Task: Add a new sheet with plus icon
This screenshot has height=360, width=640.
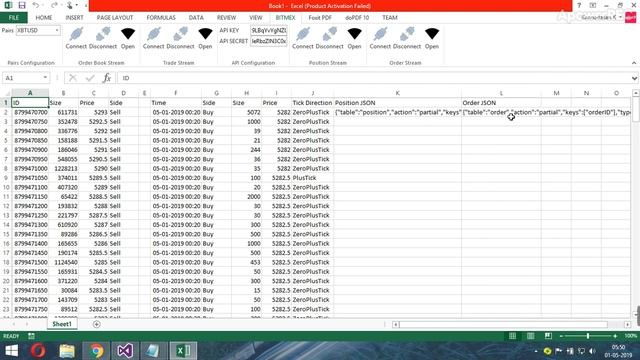Action: tap(96, 324)
